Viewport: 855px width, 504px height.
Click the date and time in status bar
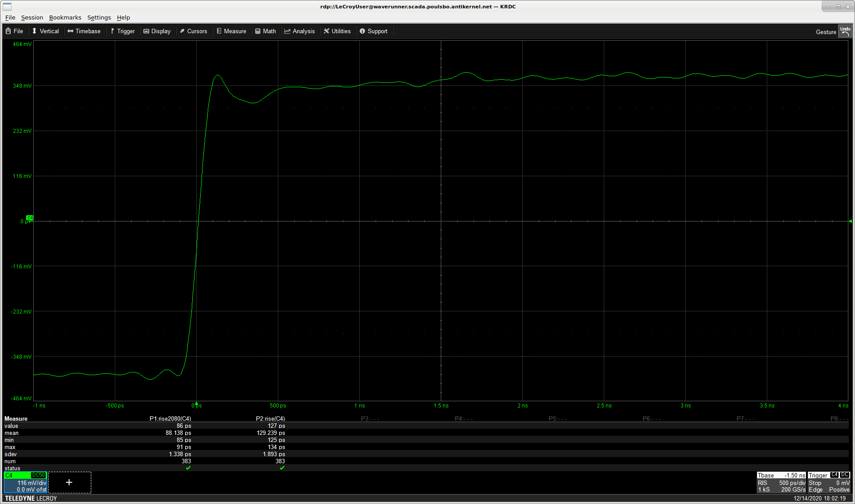pyautogui.click(x=820, y=498)
